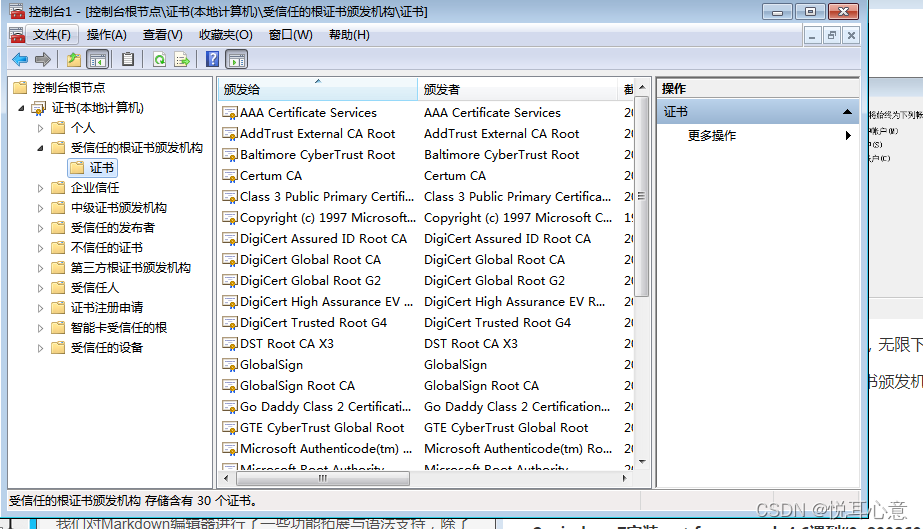Select the Microsoft Authenticode(tm) certificate row
923x529 pixels.
coord(326,449)
